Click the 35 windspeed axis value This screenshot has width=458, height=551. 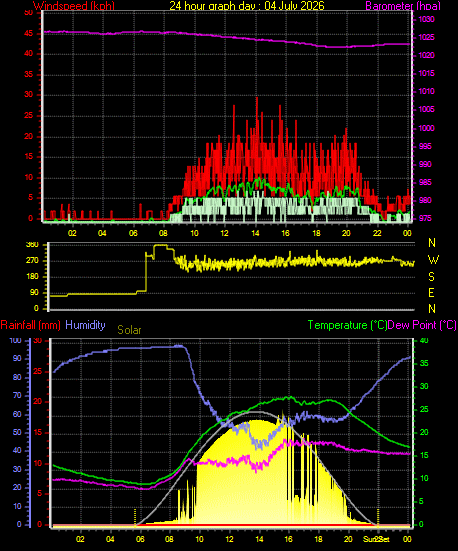pyautogui.click(x=28, y=74)
